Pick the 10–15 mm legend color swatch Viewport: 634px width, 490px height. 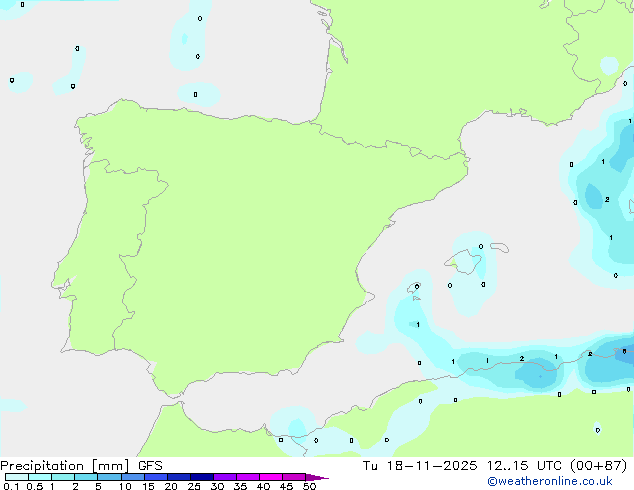(x=132, y=477)
